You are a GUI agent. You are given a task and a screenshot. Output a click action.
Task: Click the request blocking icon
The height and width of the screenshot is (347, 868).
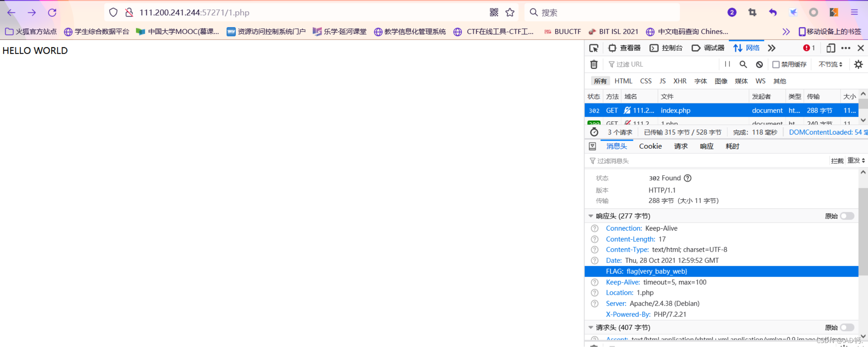[759, 64]
